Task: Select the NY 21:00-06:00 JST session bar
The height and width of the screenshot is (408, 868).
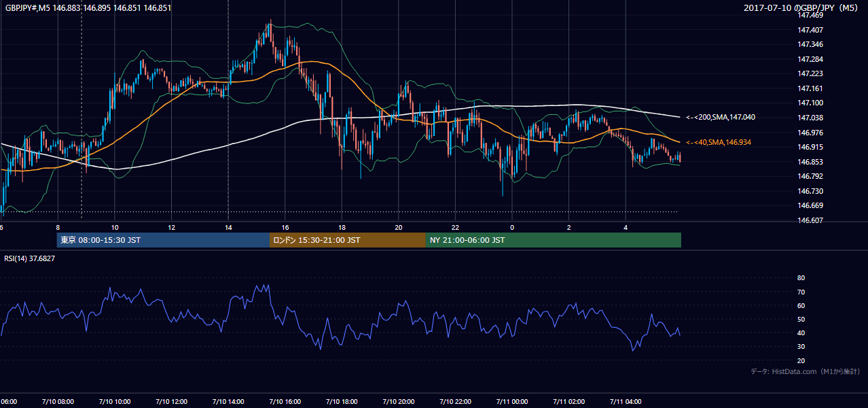Action: point(554,240)
